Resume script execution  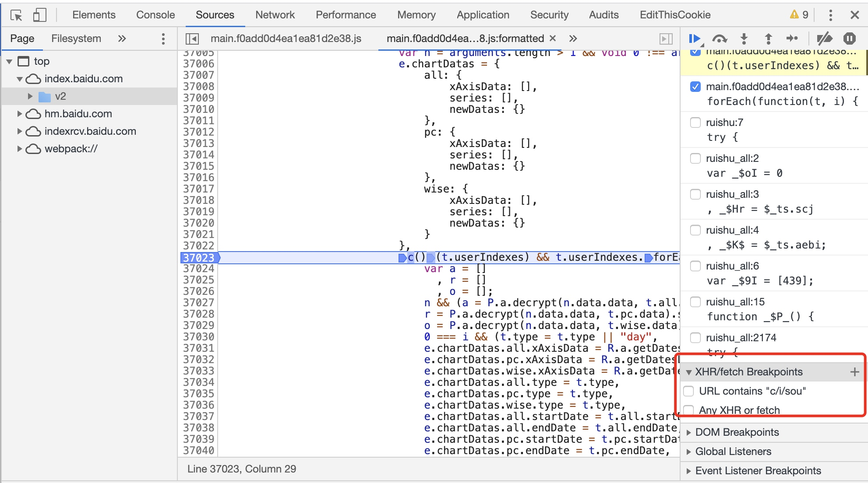click(x=695, y=38)
